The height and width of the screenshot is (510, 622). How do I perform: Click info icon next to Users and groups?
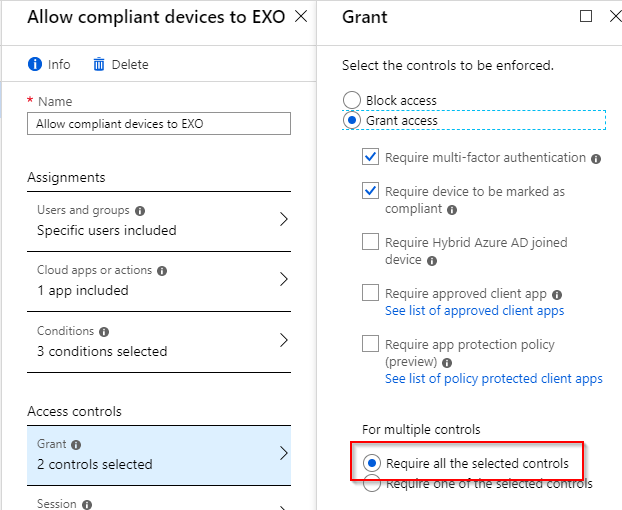(140, 211)
